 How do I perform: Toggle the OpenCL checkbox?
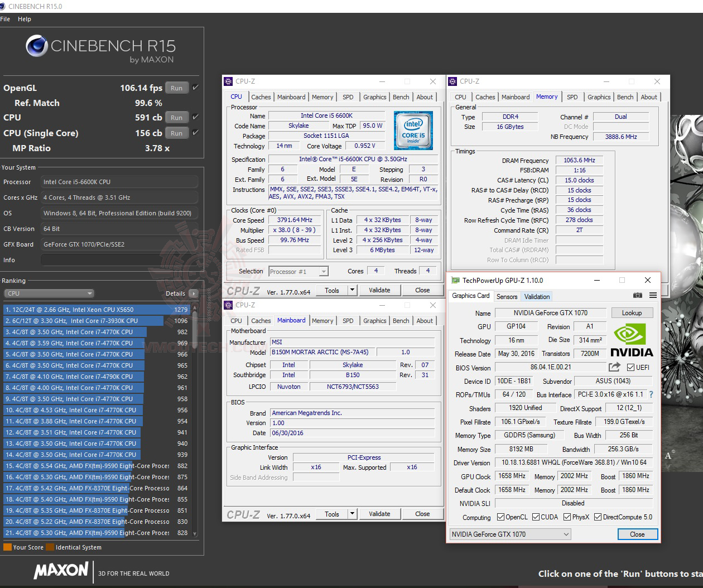[500, 517]
